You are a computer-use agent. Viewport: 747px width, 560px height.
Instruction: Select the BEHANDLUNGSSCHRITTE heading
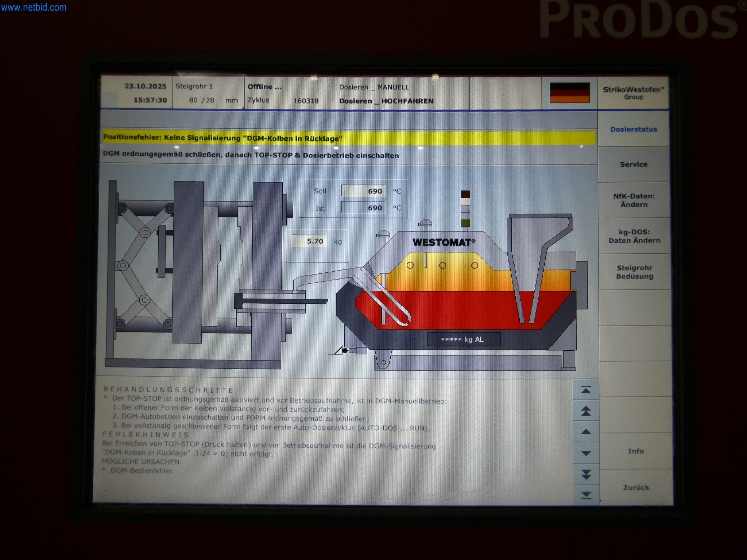(x=168, y=390)
